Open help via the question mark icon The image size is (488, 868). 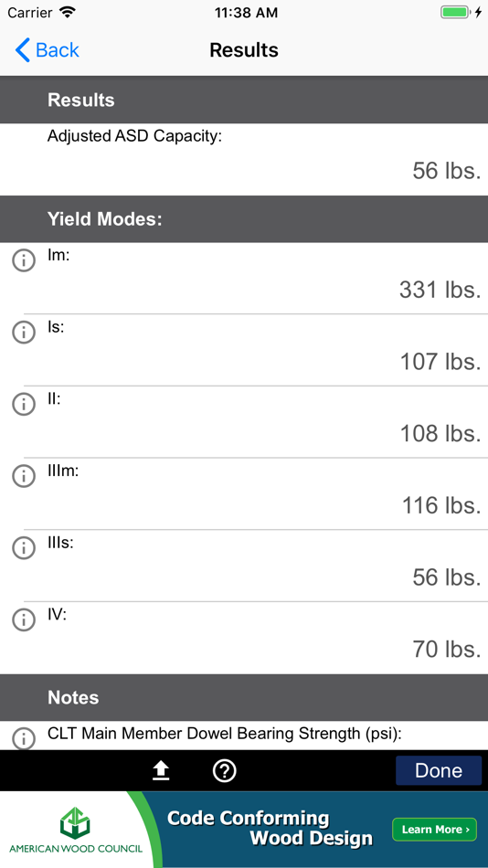click(224, 770)
